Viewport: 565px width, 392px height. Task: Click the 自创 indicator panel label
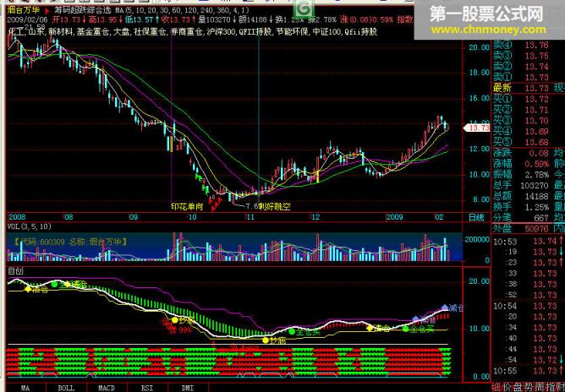tap(15, 271)
